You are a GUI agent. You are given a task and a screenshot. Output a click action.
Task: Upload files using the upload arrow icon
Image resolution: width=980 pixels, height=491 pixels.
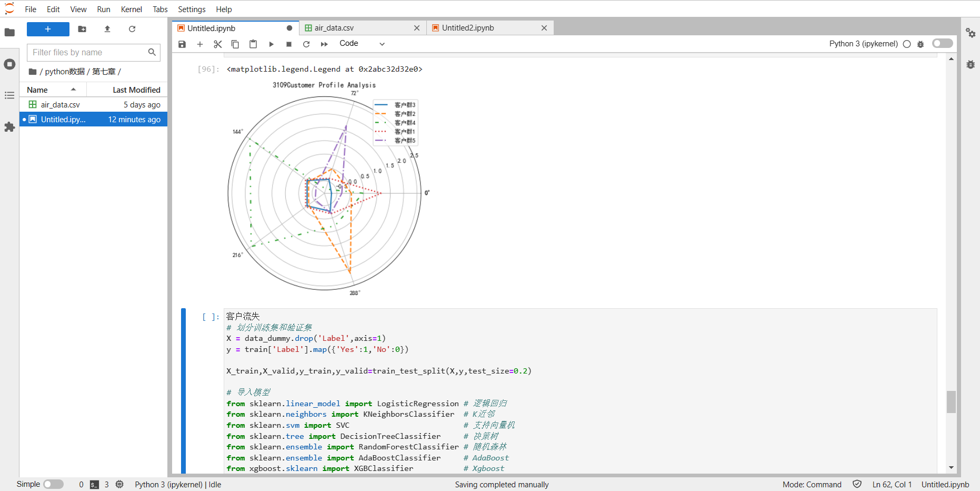click(x=107, y=30)
